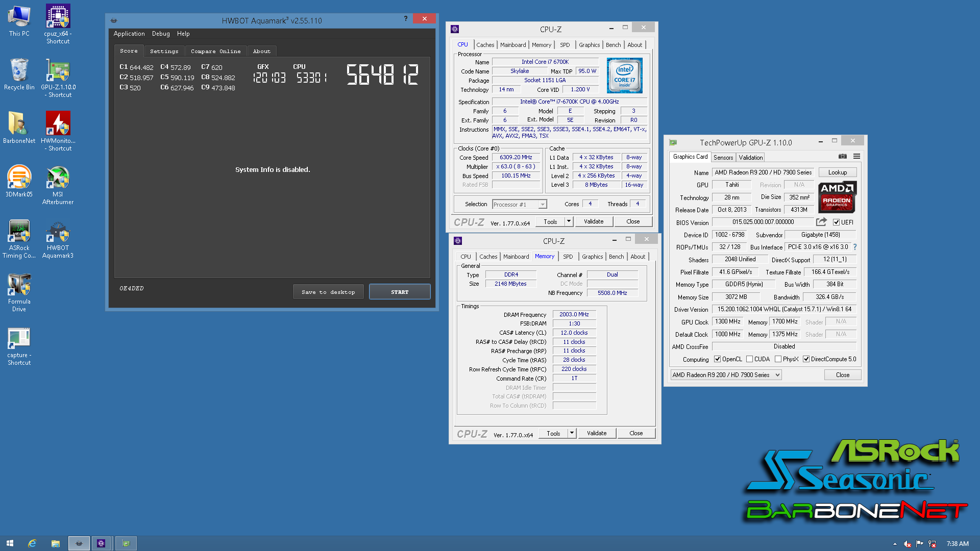Click Close button in lower CPU-Z
Image resolution: width=980 pixels, height=551 pixels.
[636, 433]
